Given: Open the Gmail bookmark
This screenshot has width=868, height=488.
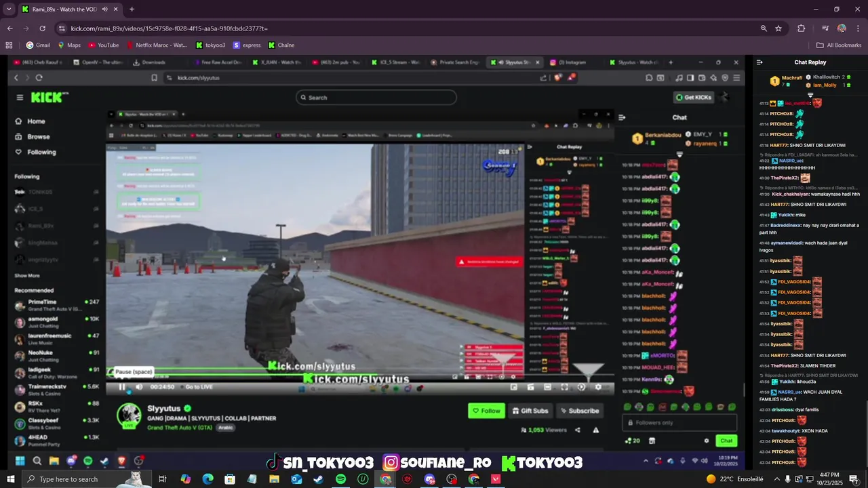Looking at the screenshot, I should [38, 45].
